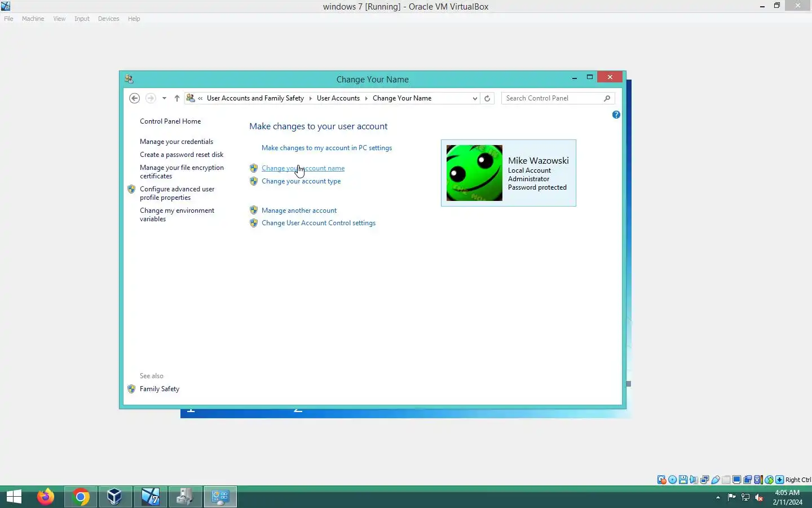This screenshot has width=812, height=508.
Task: Open Control Panel Home
Action: pyautogui.click(x=170, y=121)
